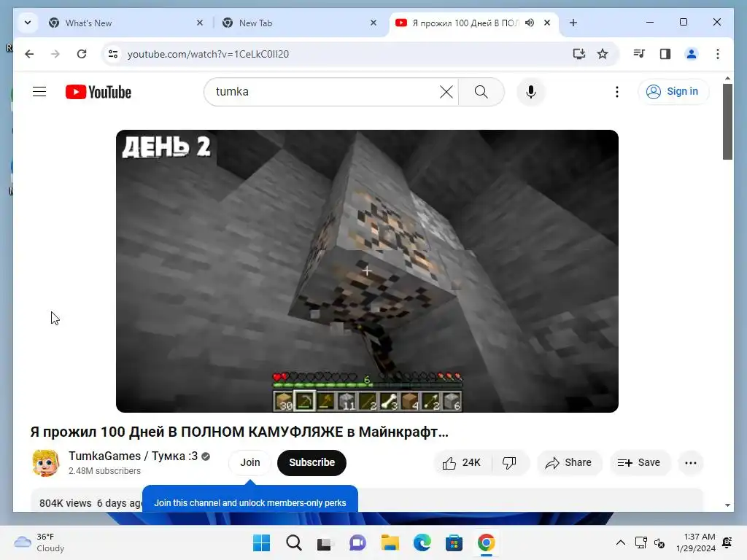747x560 pixels.
Task: Go back in Chrome
Action: click(x=29, y=54)
